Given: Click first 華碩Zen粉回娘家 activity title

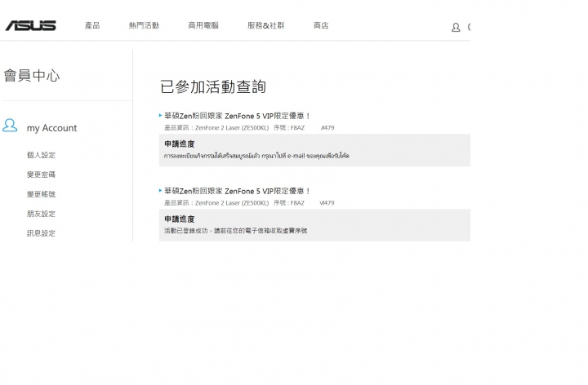Looking at the screenshot, I should point(237,116).
